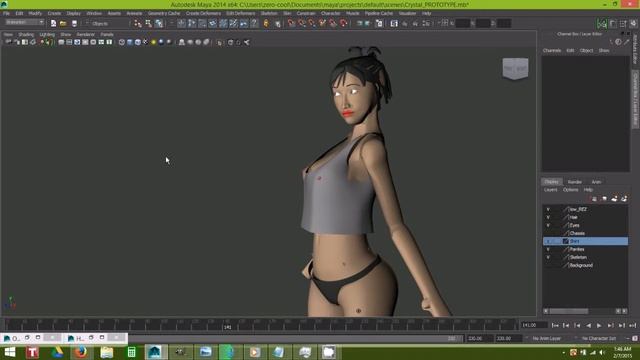Open the Layers menu in layer editor
Image resolution: width=640 pixels, height=360 pixels.
pos(551,190)
